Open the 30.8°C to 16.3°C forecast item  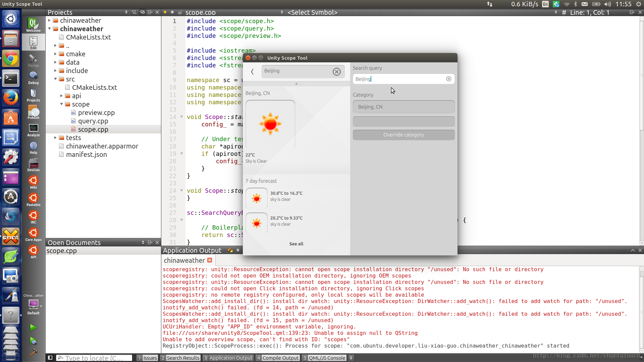coord(296,198)
